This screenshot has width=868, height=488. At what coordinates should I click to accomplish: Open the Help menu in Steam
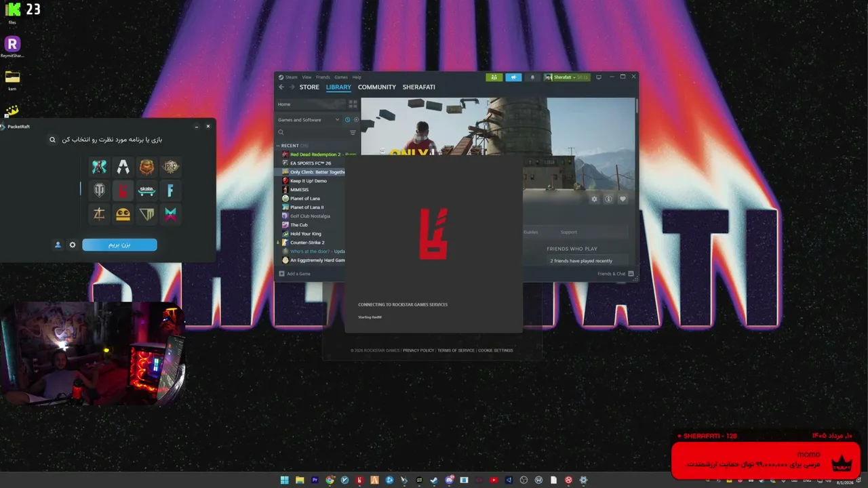357,77
